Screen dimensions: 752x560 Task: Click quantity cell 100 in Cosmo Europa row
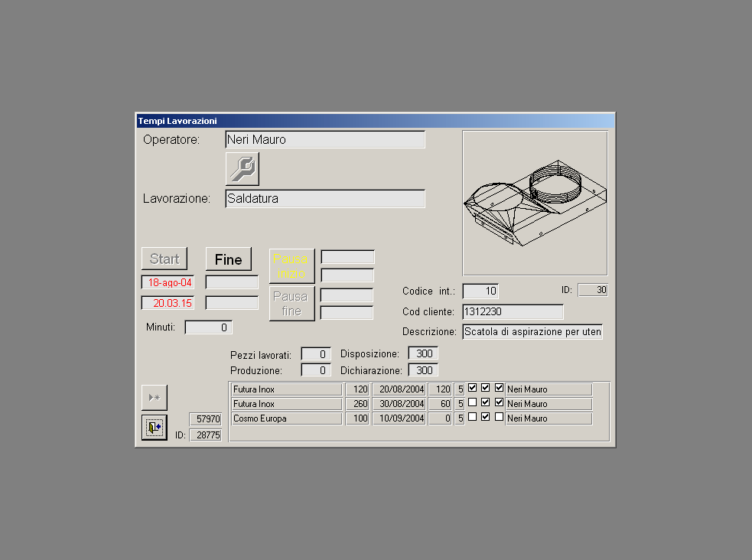pos(357,418)
